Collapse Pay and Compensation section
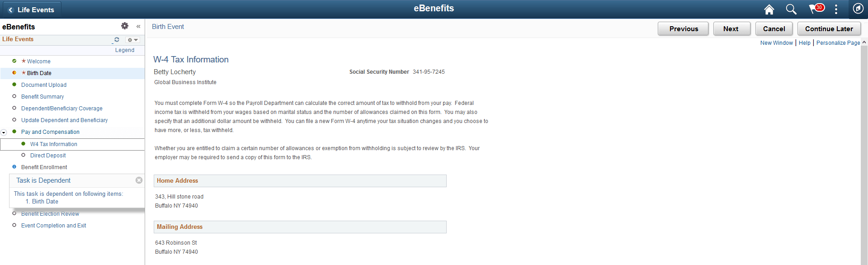Image resolution: width=868 pixels, height=265 pixels. point(4,132)
